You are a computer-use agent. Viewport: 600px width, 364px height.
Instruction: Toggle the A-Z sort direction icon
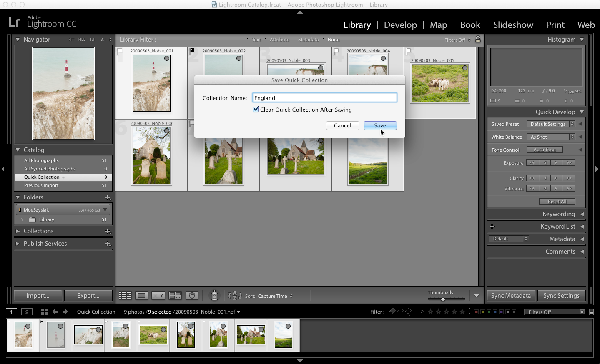235,296
